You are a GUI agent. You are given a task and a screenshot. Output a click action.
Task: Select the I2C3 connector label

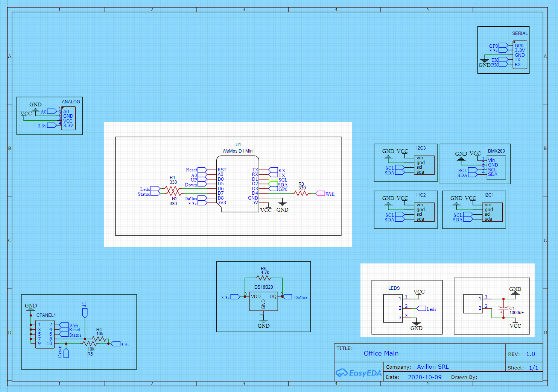click(421, 148)
